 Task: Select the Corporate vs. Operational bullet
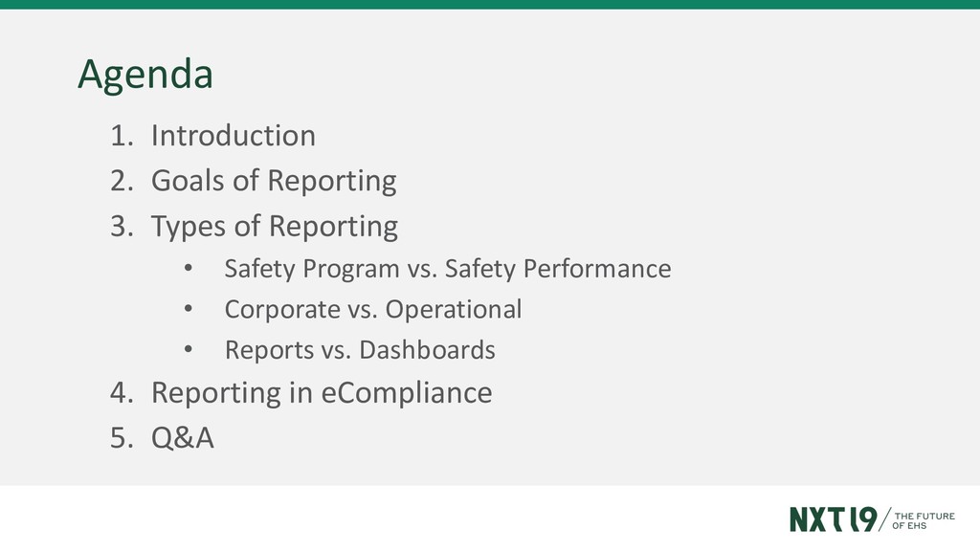pos(373,309)
